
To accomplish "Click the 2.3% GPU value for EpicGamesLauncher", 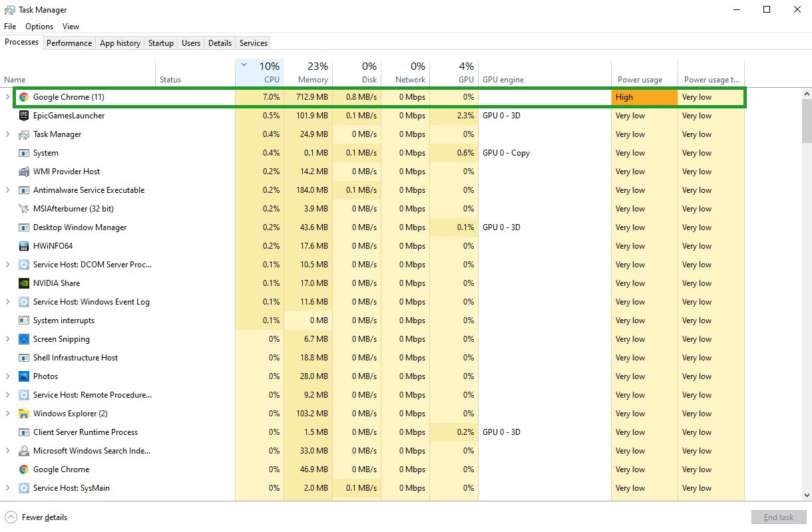I will [x=454, y=116].
